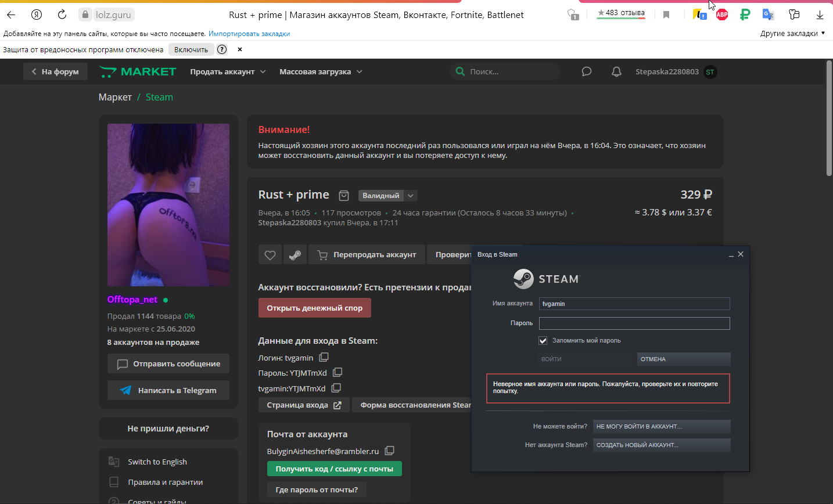Screen dimensions: 833x504
Task: Click the Steam breadcrumb link
Action: coord(159,97)
